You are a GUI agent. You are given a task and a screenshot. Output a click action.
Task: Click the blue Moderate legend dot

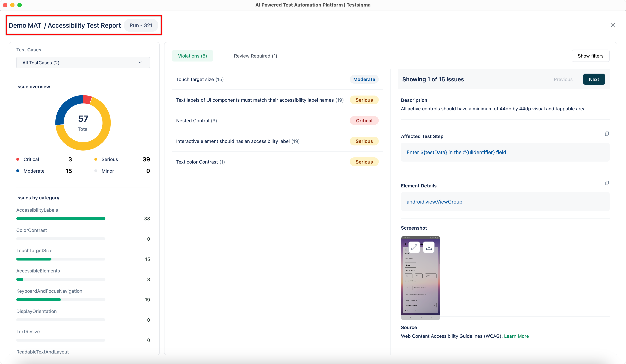click(18, 171)
